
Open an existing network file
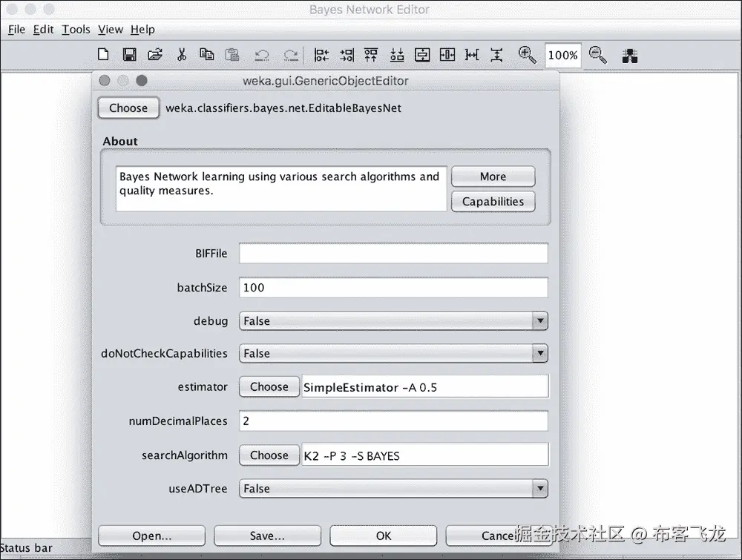pos(155,54)
